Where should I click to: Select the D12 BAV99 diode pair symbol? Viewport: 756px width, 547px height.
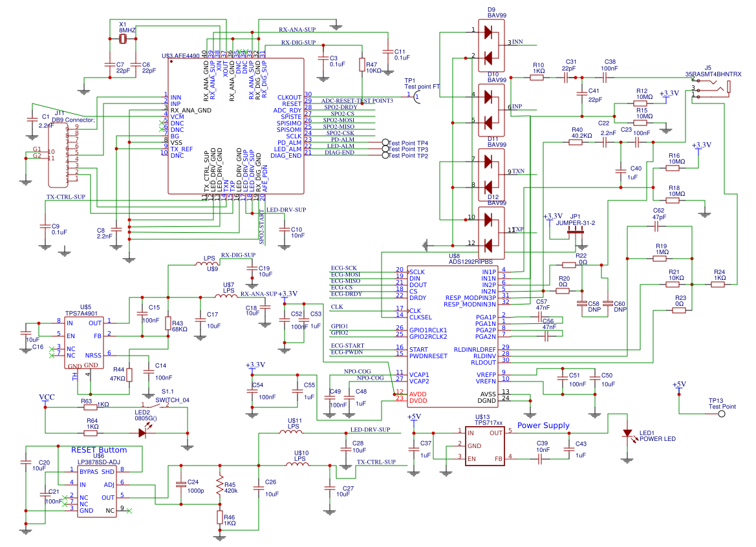coord(491,233)
